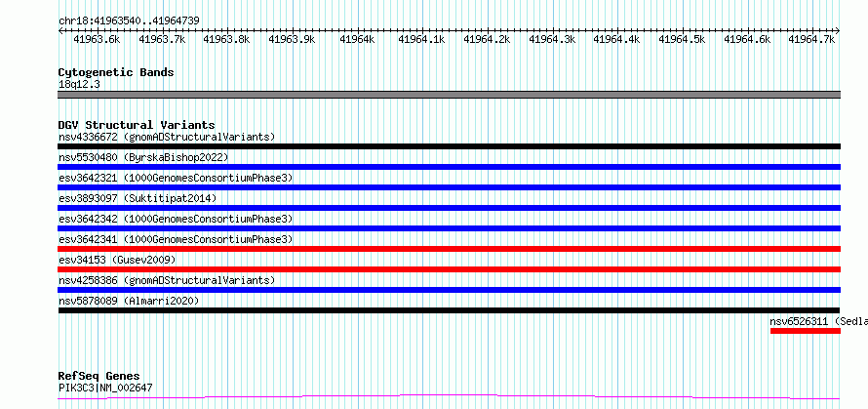Open the PIK3C3|NM_002647 gene label
The image size is (868, 409).
click(105, 388)
